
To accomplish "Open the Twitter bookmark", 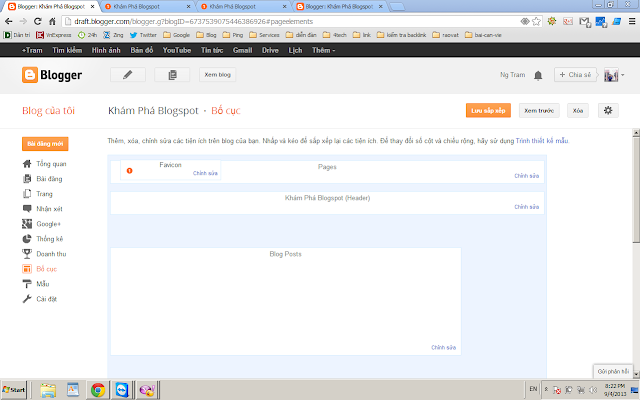I will (x=143, y=35).
